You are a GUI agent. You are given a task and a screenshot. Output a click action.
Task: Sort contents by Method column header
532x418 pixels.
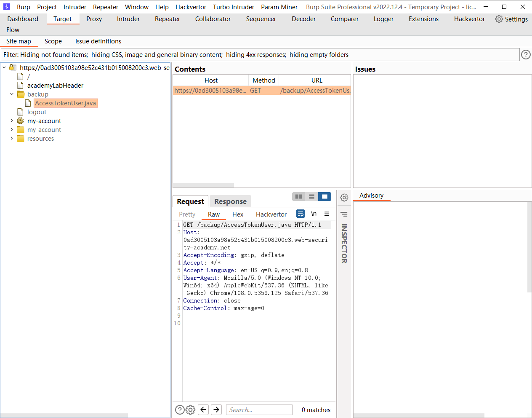pyautogui.click(x=264, y=80)
